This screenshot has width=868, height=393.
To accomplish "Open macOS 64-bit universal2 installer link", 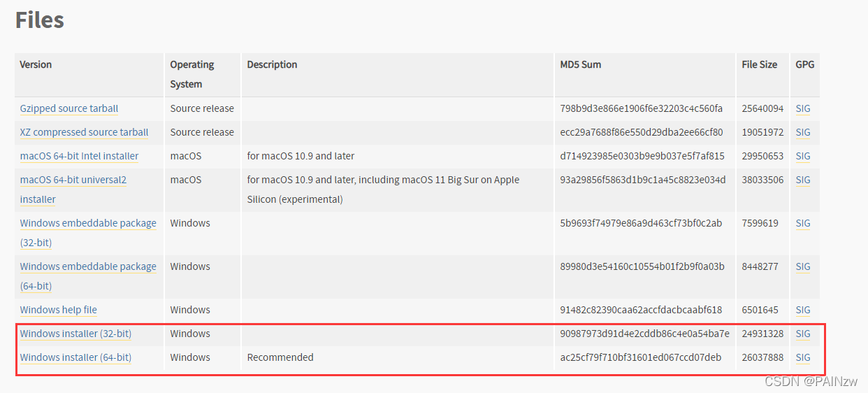I will 73,190.
